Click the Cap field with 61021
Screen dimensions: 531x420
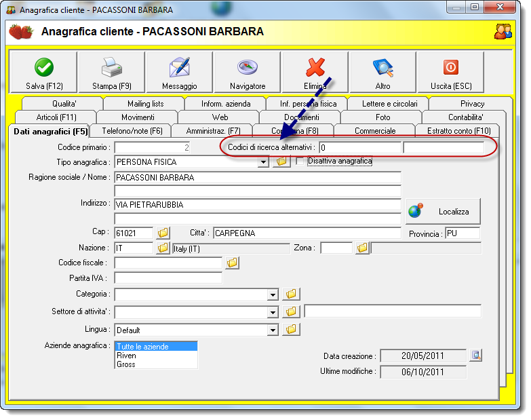pos(134,233)
